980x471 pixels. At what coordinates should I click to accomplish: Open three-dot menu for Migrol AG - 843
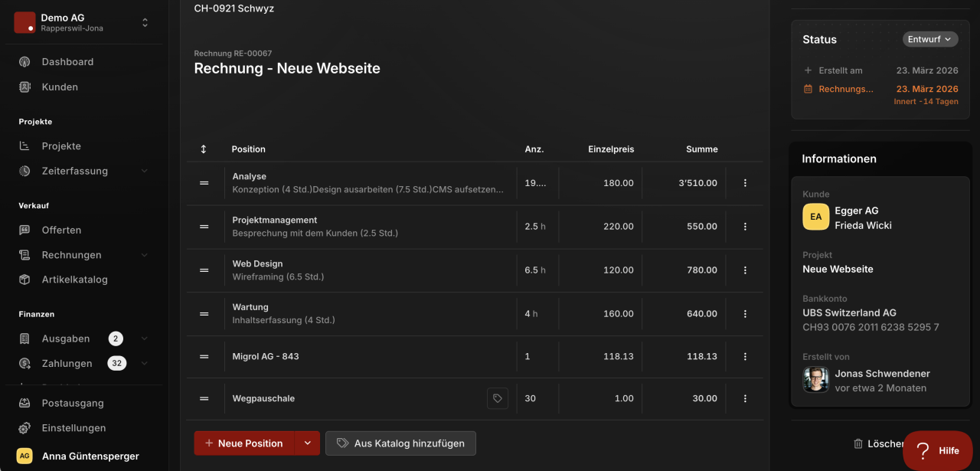tap(745, 357)
